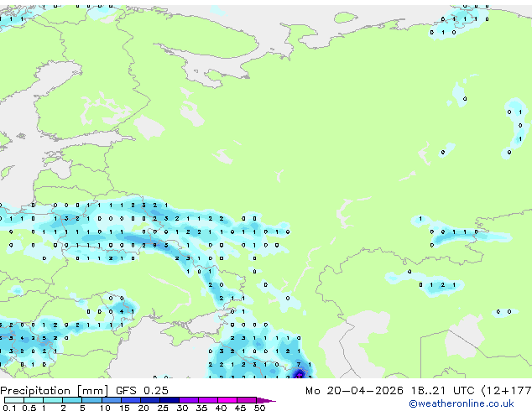Image resolution: width=532 pixels, height=411 pixels.
Task: Click the legend label '35'
Action: [x=201, y=408]
